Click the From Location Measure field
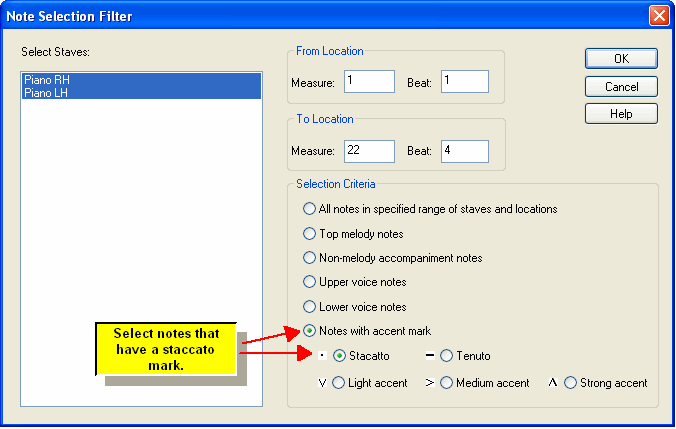This screenshot has width=676, height=429. tap(369, 81)
